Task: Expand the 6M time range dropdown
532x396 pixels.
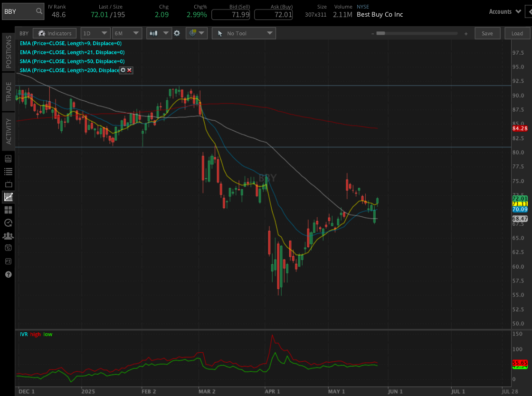Action: click(127, 33)
